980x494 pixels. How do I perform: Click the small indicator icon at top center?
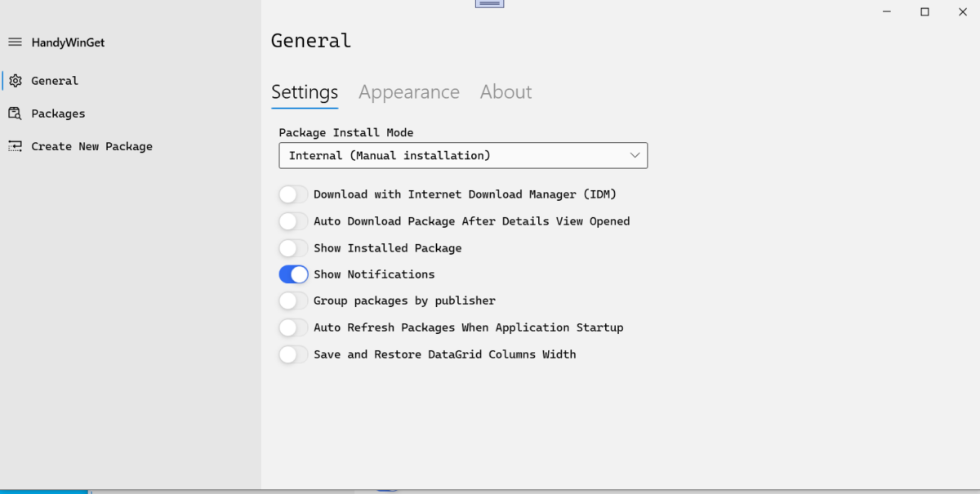coord(489,3)
